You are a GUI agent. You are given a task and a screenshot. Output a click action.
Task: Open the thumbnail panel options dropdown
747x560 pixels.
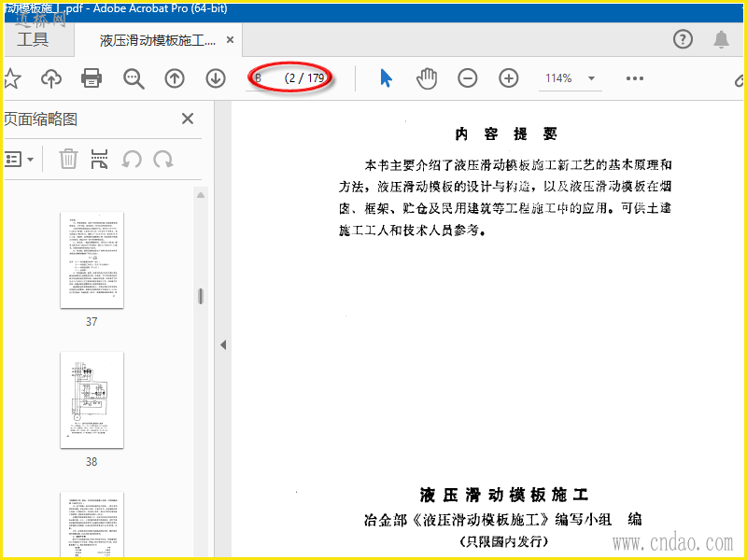click(19, 159)
